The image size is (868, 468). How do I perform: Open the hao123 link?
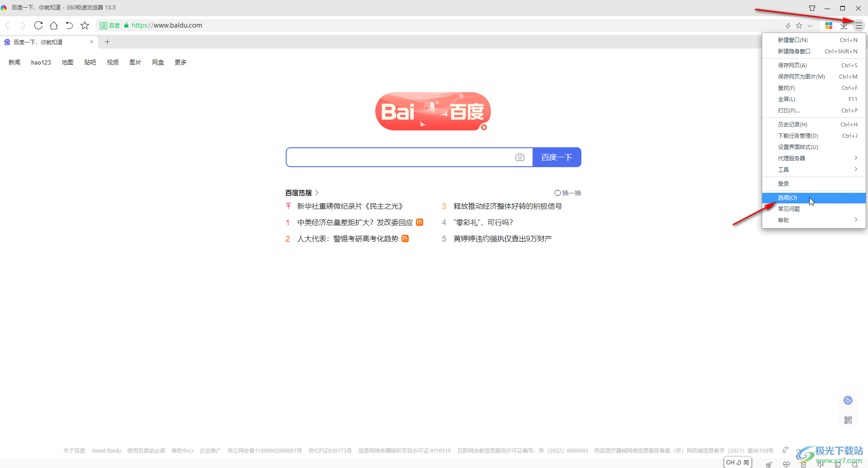tap(41, 62)
